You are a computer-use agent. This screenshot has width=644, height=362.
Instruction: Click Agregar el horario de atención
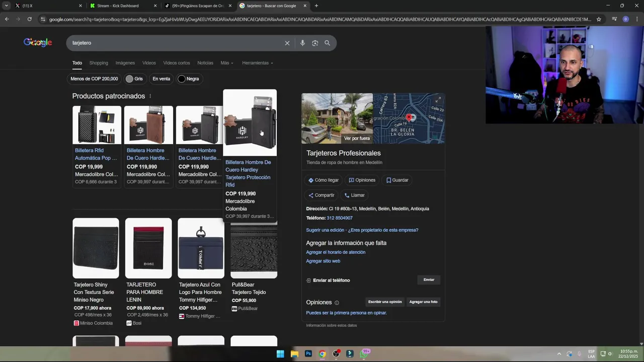pos(336,252)
